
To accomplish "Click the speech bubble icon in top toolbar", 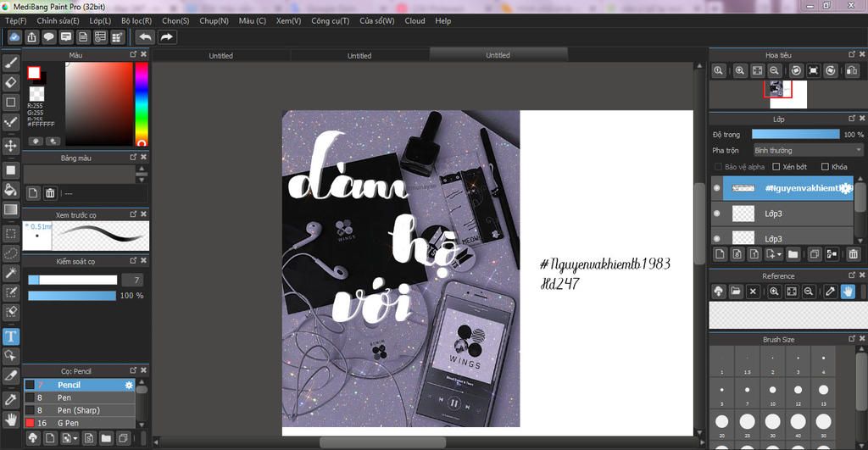I will (48, 37).
